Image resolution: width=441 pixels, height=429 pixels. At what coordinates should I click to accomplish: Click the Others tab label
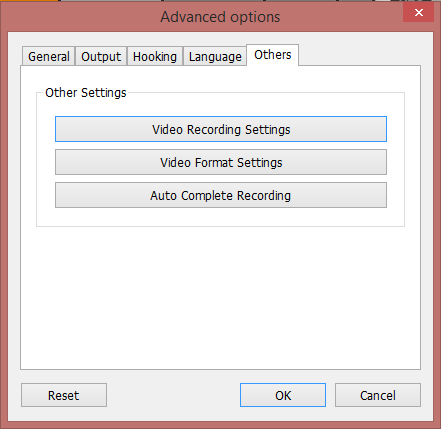click(272, 55)
